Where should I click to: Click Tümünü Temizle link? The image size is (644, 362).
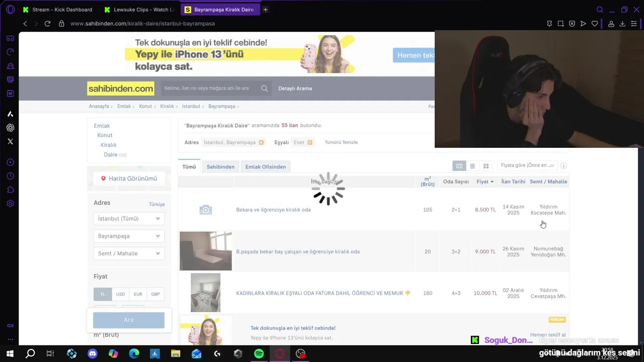341,142
